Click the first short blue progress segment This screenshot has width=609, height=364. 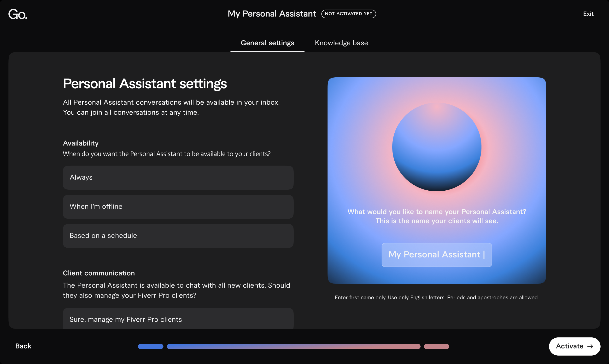[151, 346]
